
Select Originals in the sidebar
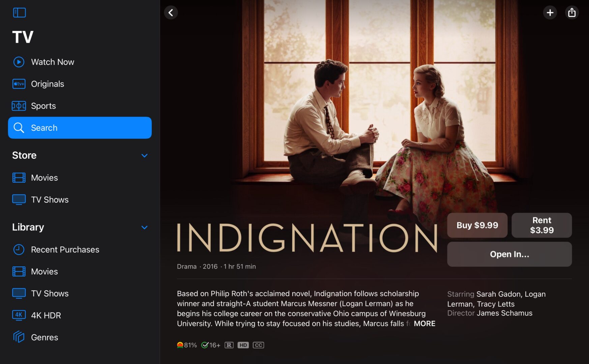(x=47, y=84)
